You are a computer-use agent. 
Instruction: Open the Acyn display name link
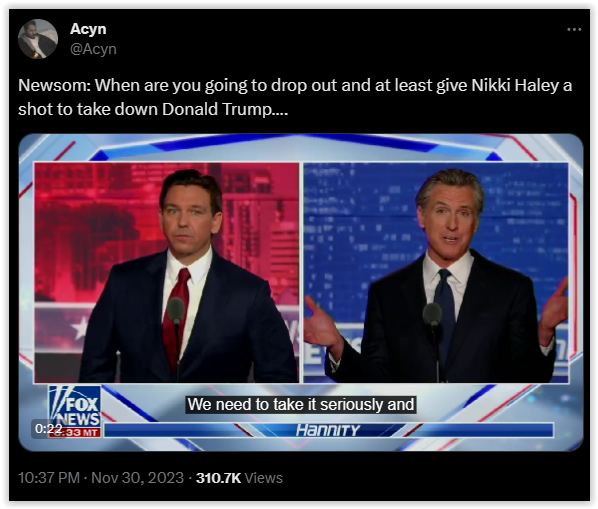(88, 29)
